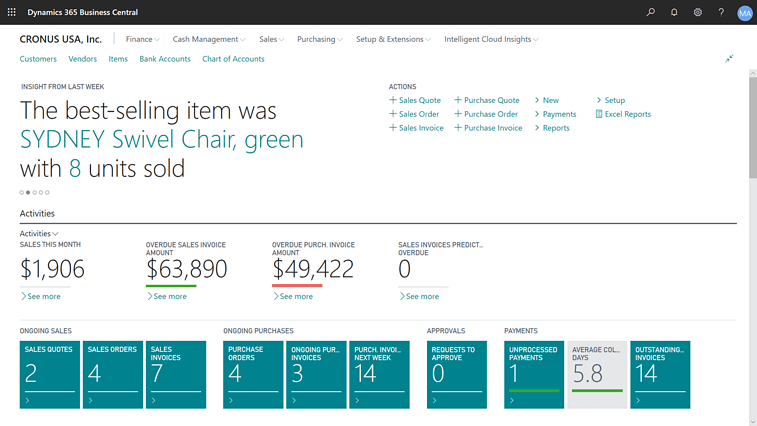Viewport: 757px width, 426px height.
Task: Open the Purch. Invoi. Next Week tile
Action: 379,375
